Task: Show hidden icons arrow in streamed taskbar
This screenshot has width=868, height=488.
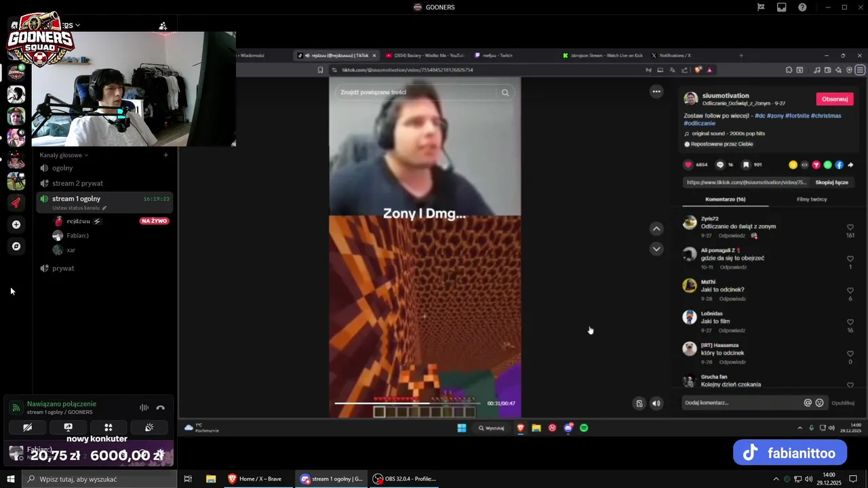Action: (800, 428)
